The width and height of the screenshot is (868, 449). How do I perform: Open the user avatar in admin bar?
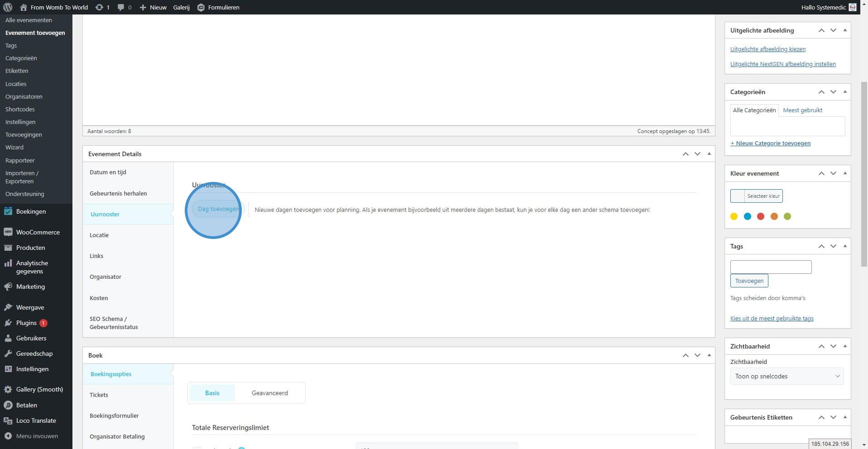click(853, 7)
